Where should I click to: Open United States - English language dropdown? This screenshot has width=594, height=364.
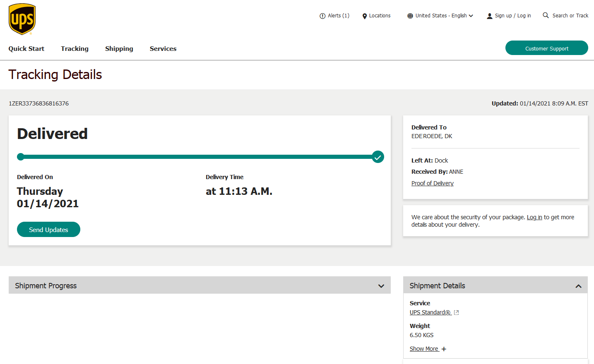coord(440,16)
